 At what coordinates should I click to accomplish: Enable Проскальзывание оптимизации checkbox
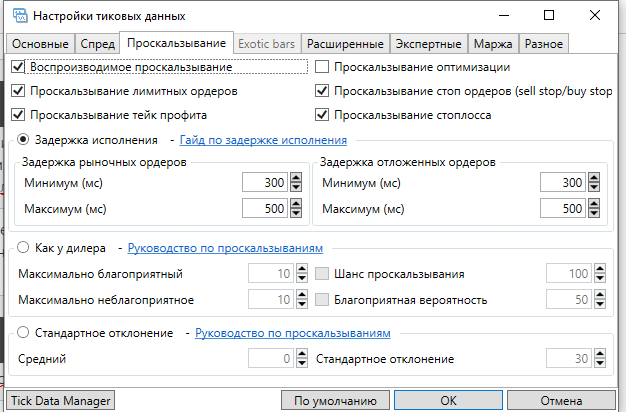322,67
